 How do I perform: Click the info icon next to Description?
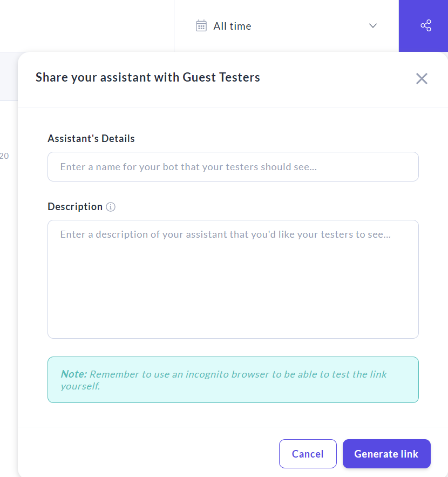(x=111, y=207)
